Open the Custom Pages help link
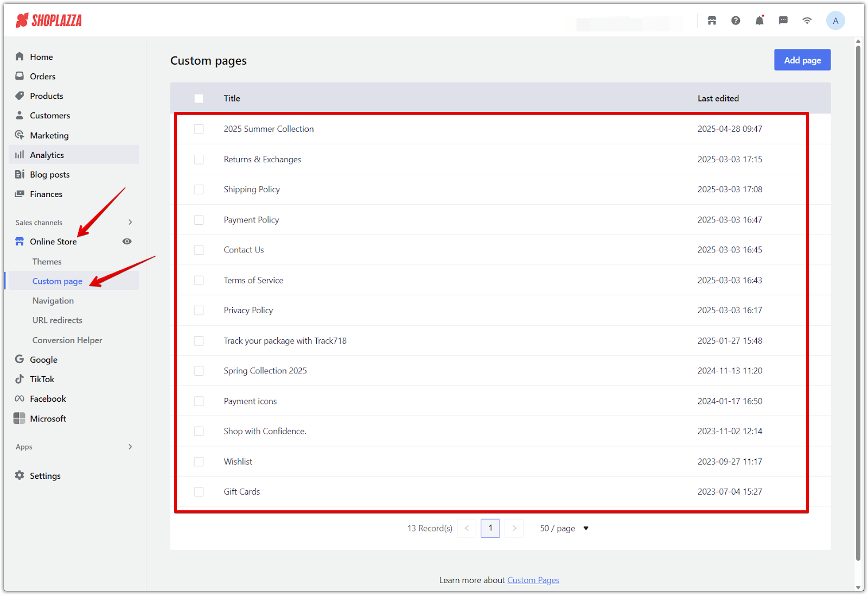This screenshot has height=595, width=868. 533,580
